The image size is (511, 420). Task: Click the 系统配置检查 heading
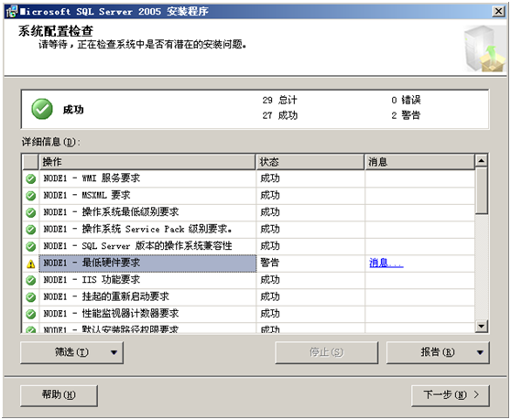[x=55, y=31]
